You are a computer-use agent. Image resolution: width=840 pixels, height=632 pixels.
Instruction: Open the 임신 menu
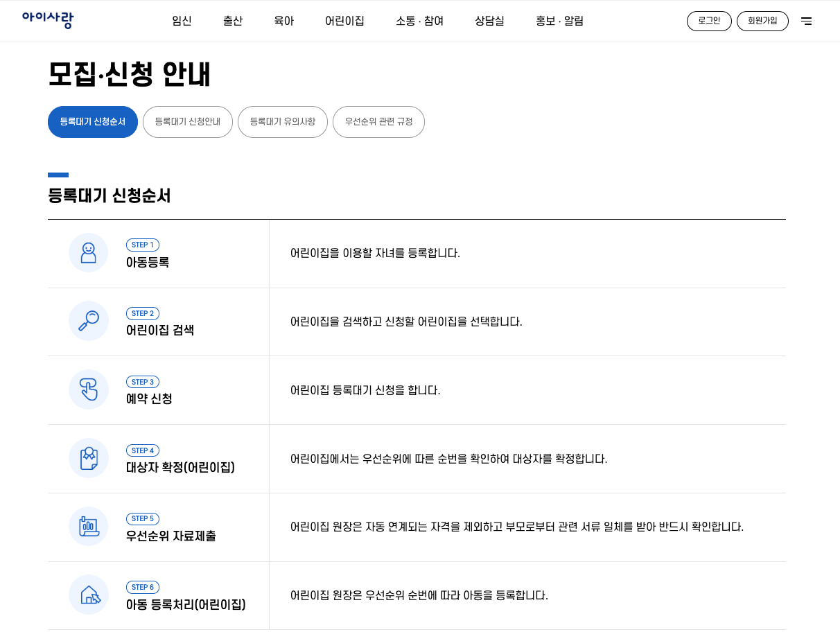click(182, 21)
